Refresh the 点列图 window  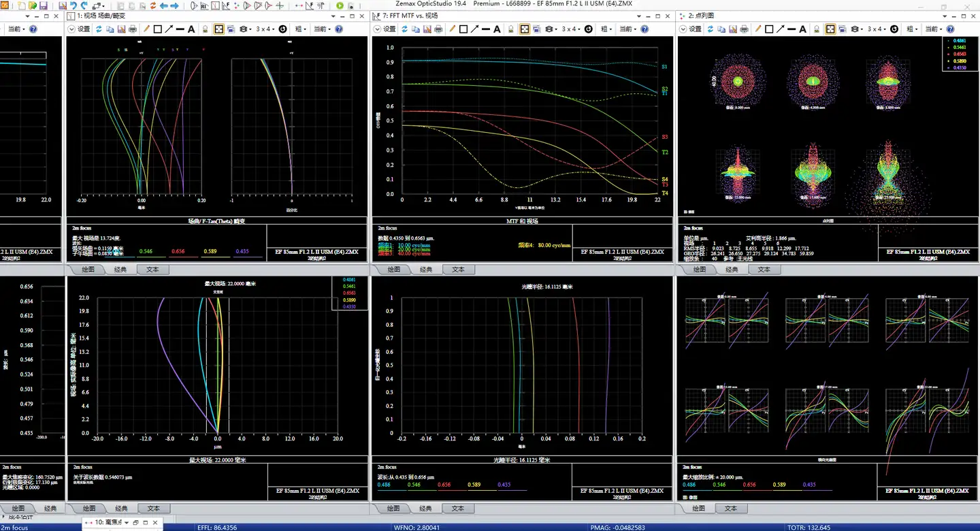point(710,29)
